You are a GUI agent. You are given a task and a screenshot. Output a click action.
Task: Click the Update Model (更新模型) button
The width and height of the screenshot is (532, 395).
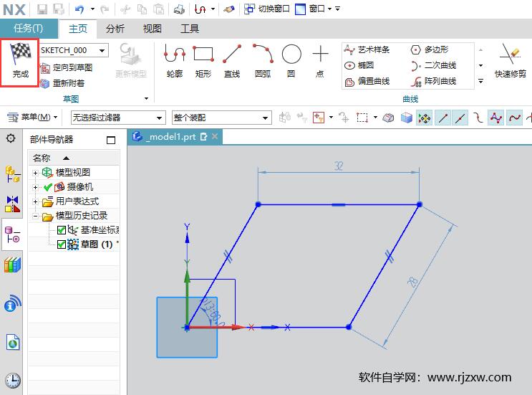131,61
